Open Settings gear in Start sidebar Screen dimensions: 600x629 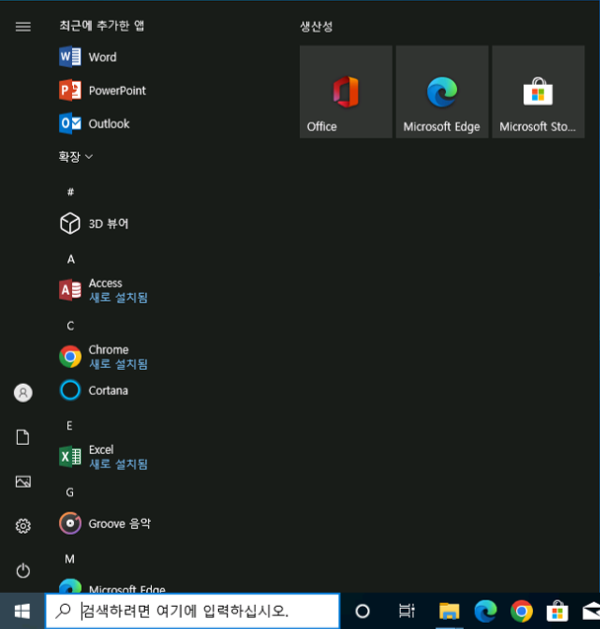(x=23, y=526)
